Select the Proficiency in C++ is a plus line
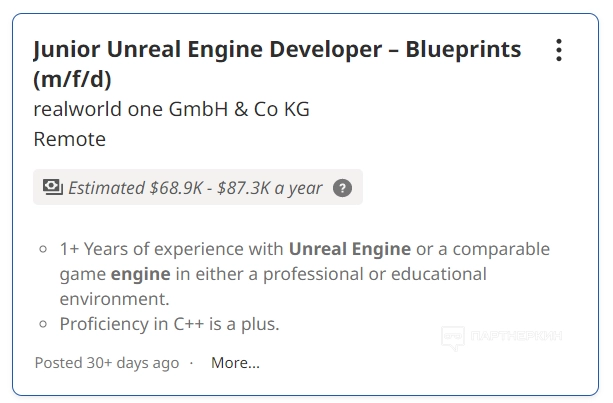Image resolution: width=613 pixels, height=403 pixels. coord(169,324)
